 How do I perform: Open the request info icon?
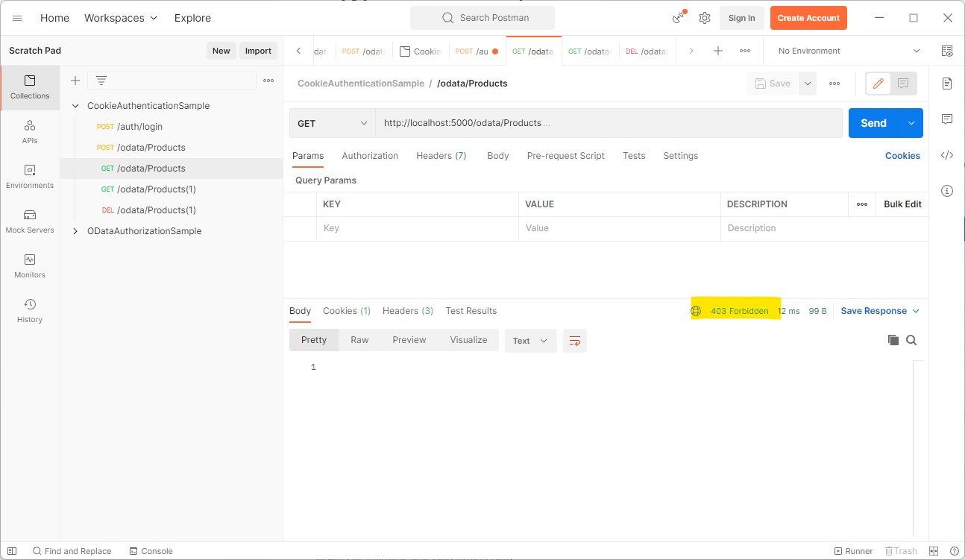point(947,191)
